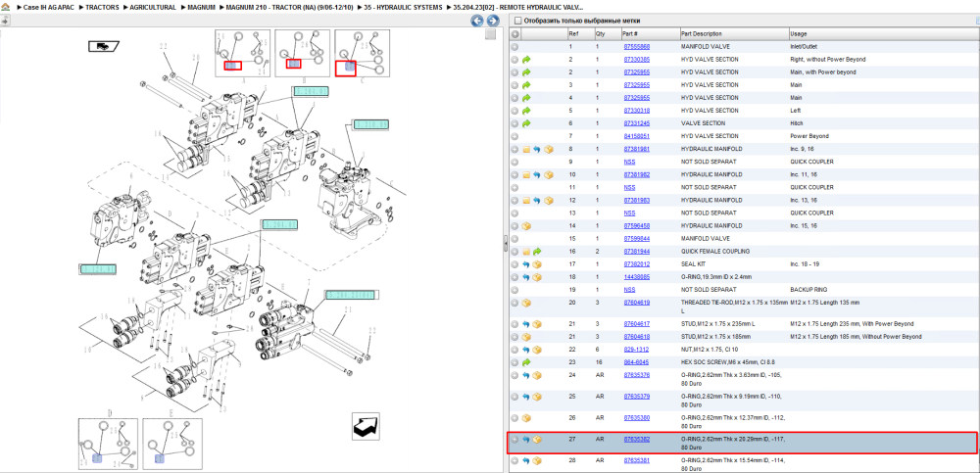
Task: Open green arrow on row 87331245
Action: coord(526,123)
